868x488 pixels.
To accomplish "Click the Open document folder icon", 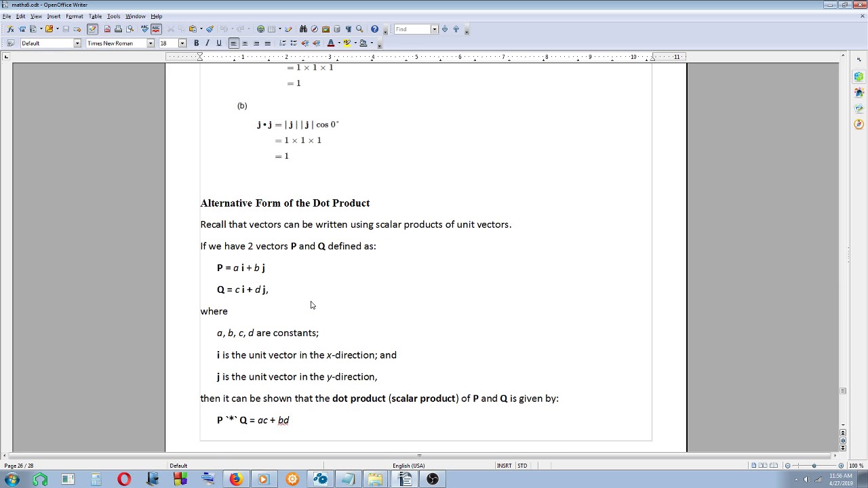I will tap(49, 29).
